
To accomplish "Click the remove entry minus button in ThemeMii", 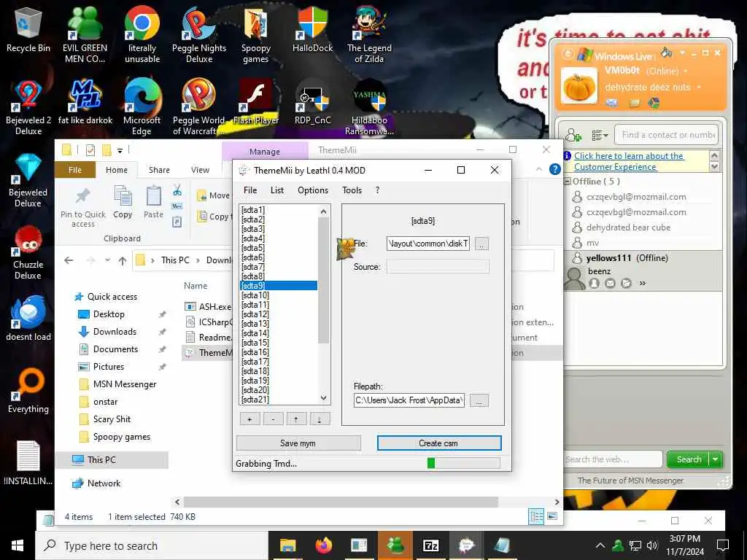I will (273, 419).
